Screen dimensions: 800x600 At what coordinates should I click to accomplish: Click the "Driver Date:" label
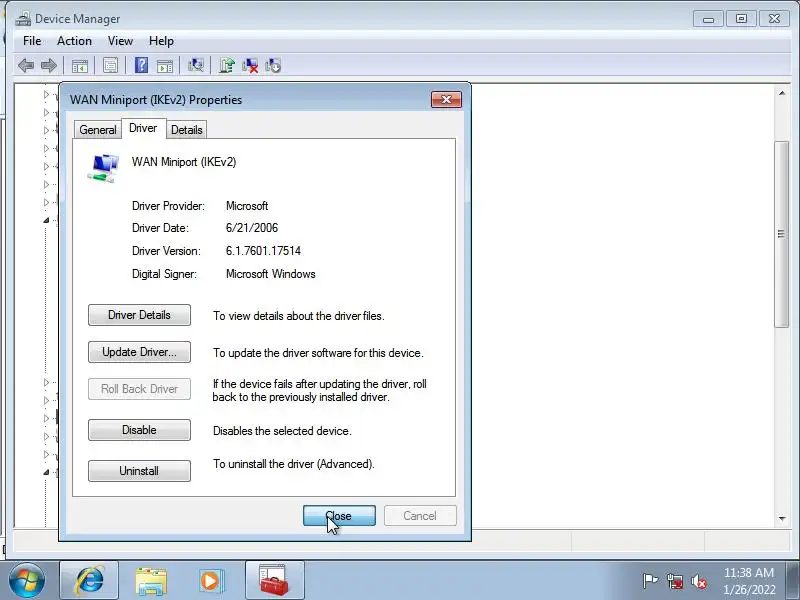point(160,228)
